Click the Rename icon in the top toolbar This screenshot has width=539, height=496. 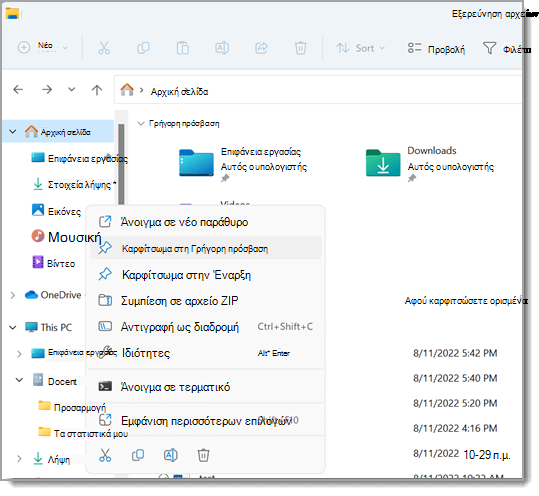pos(222,48)
